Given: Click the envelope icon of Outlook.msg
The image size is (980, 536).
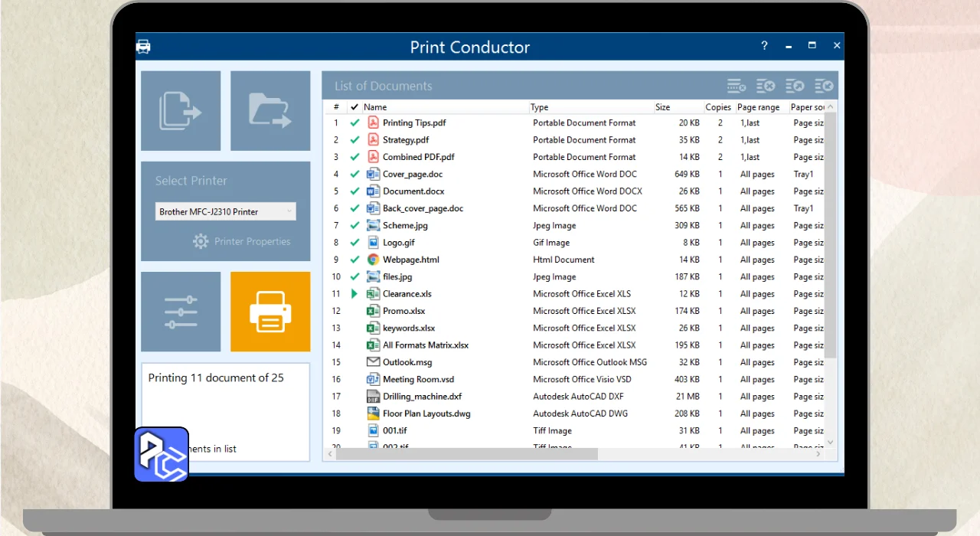Looking at the screenshot, I should pos(374,362).
